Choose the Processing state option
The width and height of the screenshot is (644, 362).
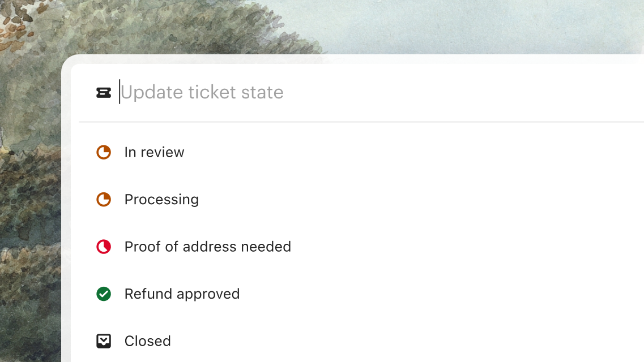(x=161, y=200)
